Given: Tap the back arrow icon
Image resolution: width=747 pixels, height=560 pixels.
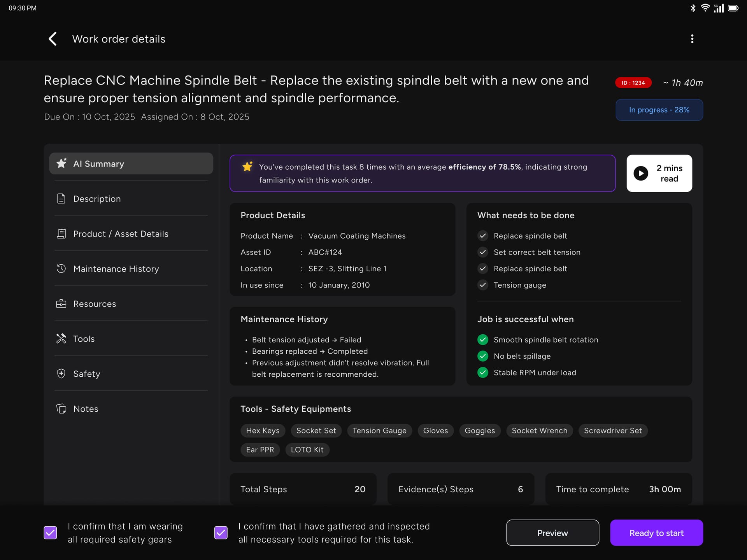Looking at the screenshot, I should [53, 39].
